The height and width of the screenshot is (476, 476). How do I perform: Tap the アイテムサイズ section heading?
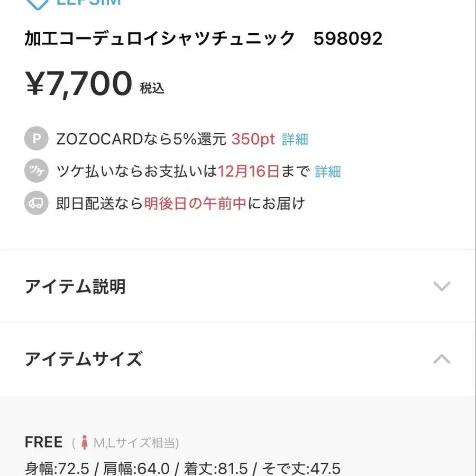[84, 360]
